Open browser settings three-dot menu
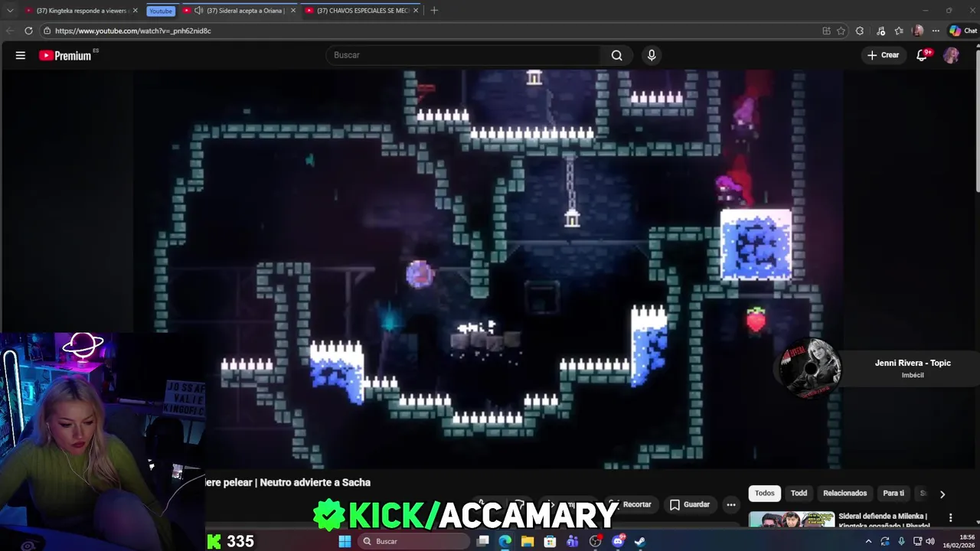Screen dimensions: 980x551 point(935,31)
